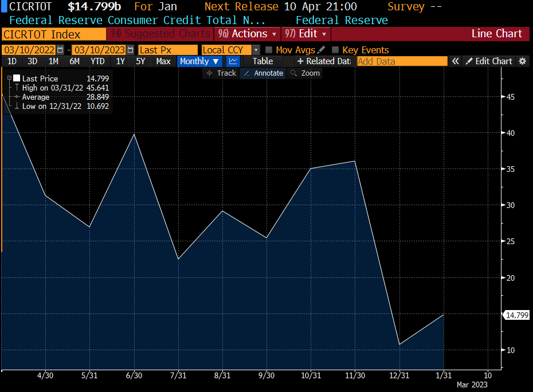This screenshot has width=533, height=392.
Task: Click the Related Data button
Action: click(x=324, y=61)
